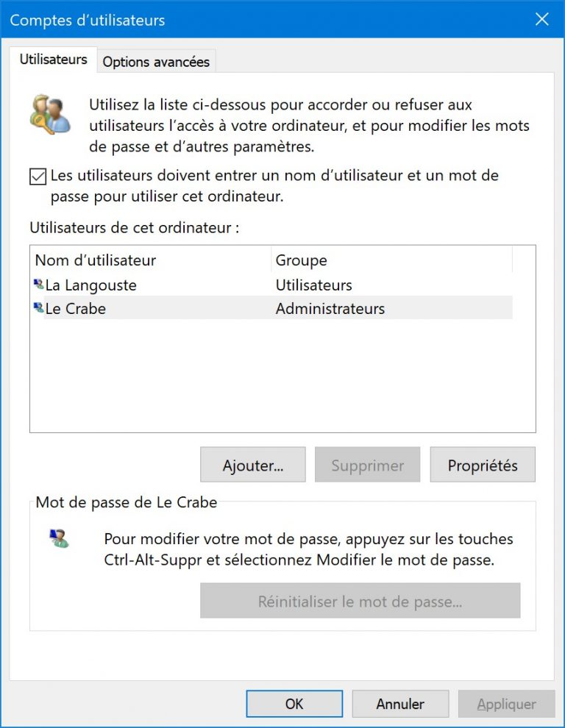Viewport: 565px width, 728px height.
Task: Click the Le Crabe user icon
Action: coord(38,309)
